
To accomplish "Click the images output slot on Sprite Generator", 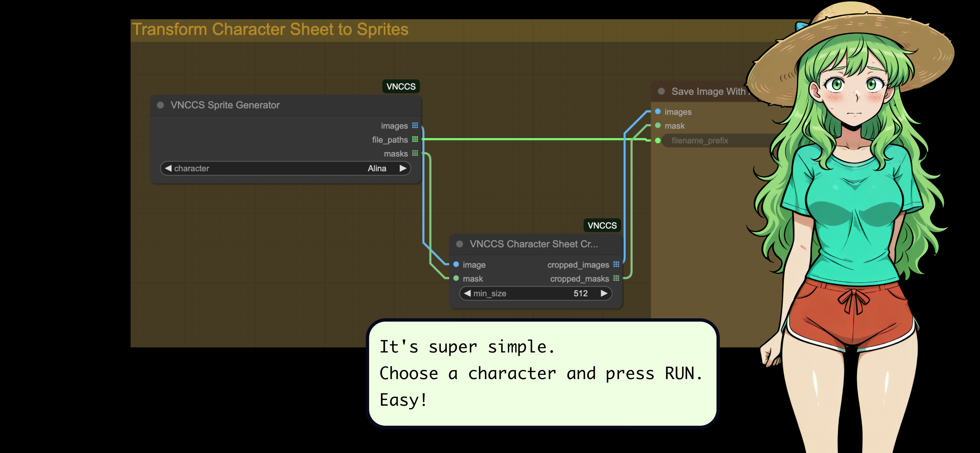I will pyautogui.click(x=415, y=125).
